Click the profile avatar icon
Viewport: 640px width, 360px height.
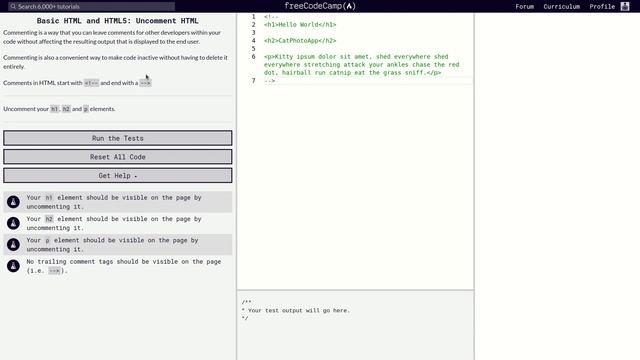(625, 6)
